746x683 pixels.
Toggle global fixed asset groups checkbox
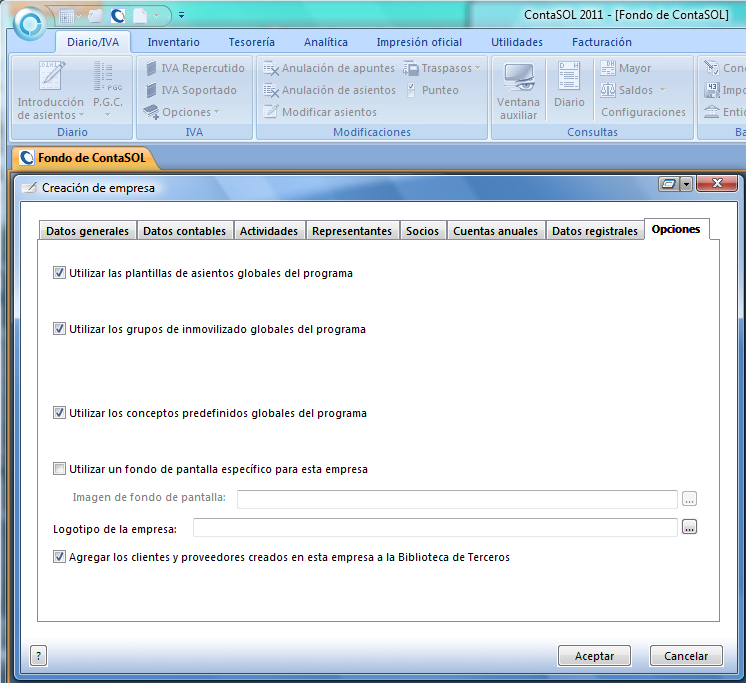pyautogui.click(x=60, y=329)
